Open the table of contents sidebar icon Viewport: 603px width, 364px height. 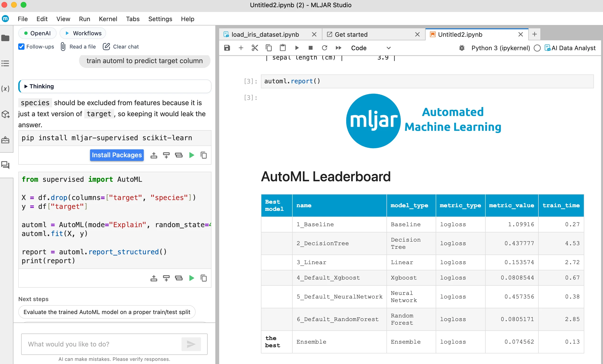pyautogui.click(x=5, y=63)
